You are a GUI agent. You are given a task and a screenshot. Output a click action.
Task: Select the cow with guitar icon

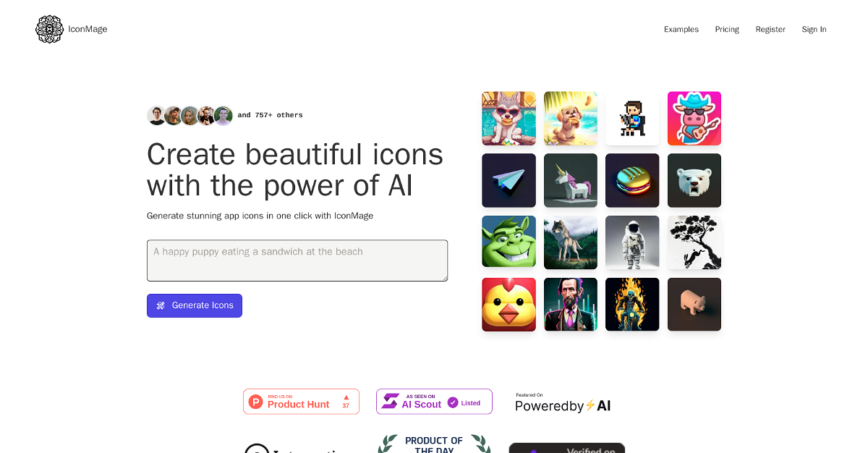(x=694, y=119)
